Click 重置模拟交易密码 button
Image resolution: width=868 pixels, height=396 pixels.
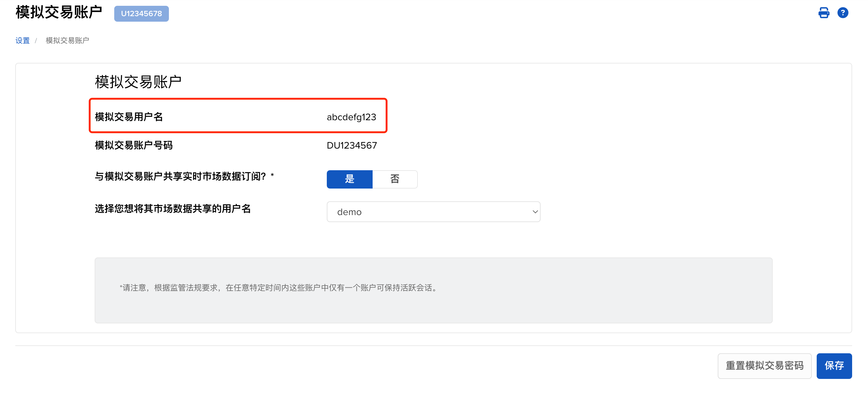[x=764, y=366]
